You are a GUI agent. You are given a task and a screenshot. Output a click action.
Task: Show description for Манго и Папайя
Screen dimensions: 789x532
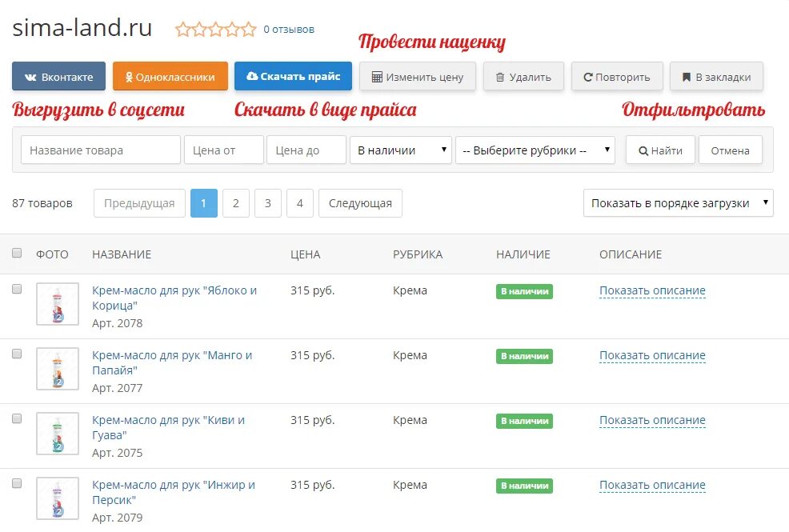point(652,355)
